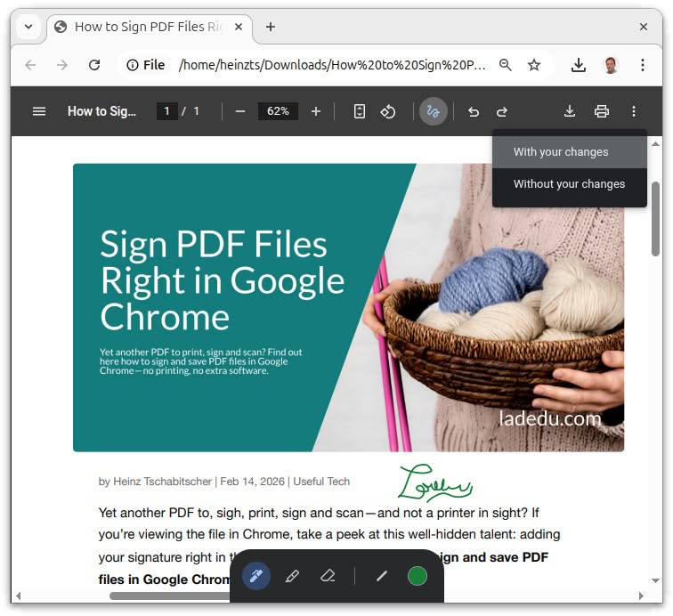Open a new tab with plus button

271,27
